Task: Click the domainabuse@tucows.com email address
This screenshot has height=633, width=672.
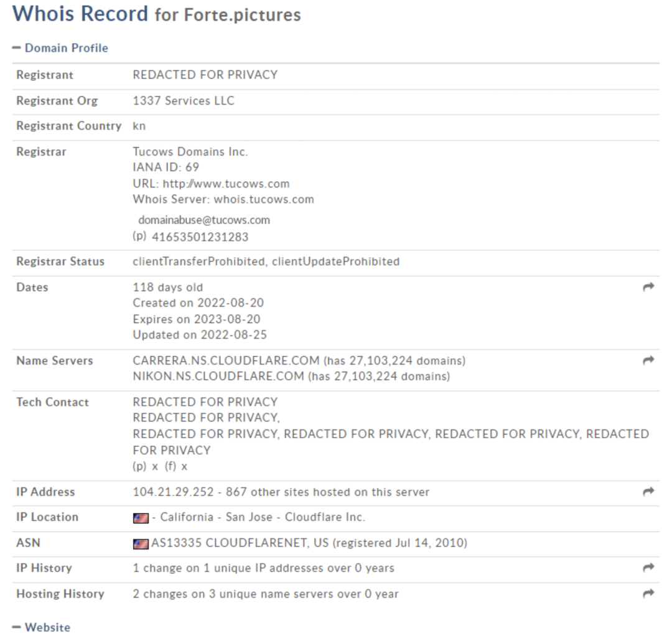Action: point(204,220)
